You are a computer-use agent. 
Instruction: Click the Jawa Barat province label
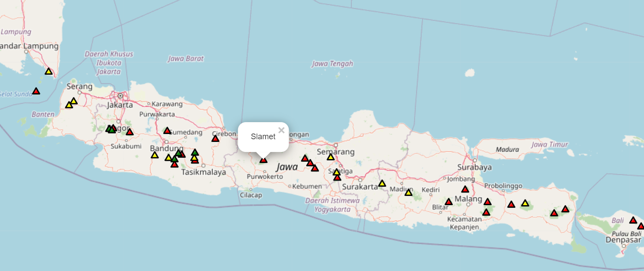click(x=186, y=58)
